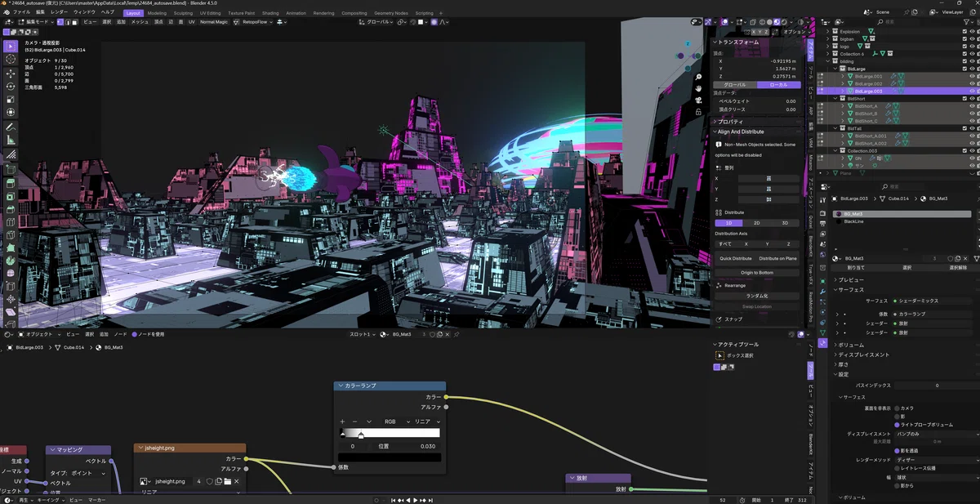Switch to vertex select mode icon
980x504 pixels.
59,22
